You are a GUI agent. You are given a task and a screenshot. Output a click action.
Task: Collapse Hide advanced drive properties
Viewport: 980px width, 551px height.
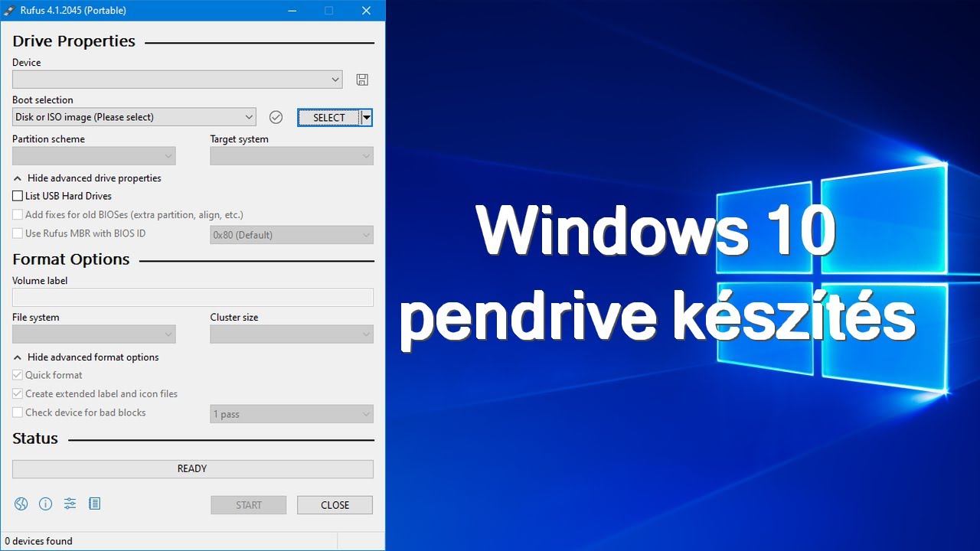point(87,178)
